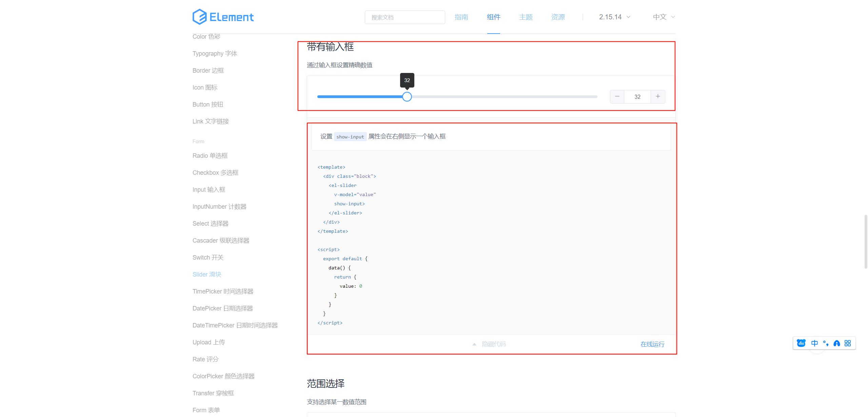The width and height of the screenshot is (868, 417).
Task: Click the 在线运行 link
Action: pos(652,344)
